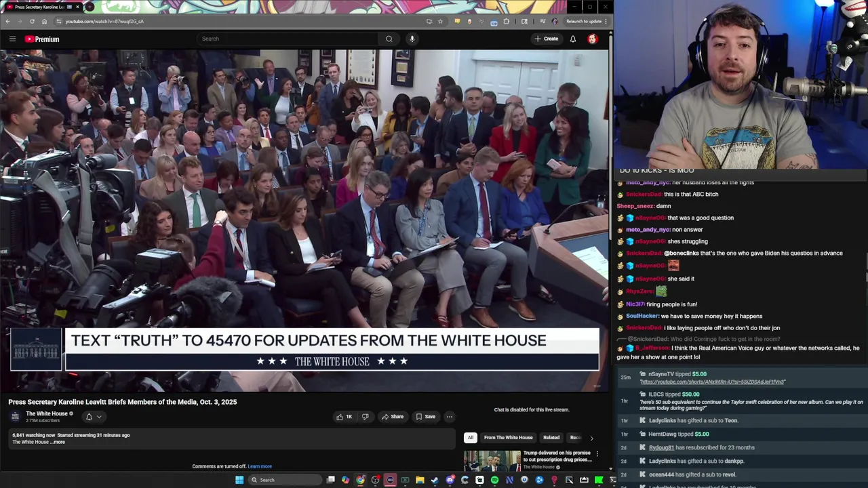
Task: Switch to the Press Secretary browser tab
Action: [42, 7]
